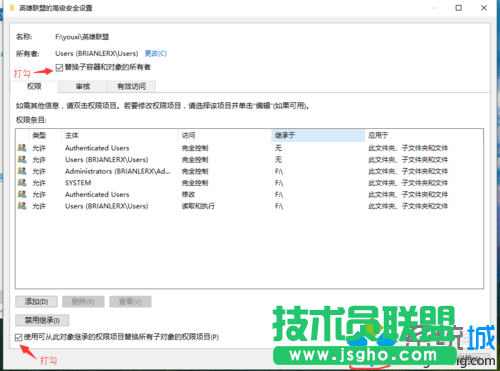Select the Users entry with 读取和执行 access

point(249,206)
